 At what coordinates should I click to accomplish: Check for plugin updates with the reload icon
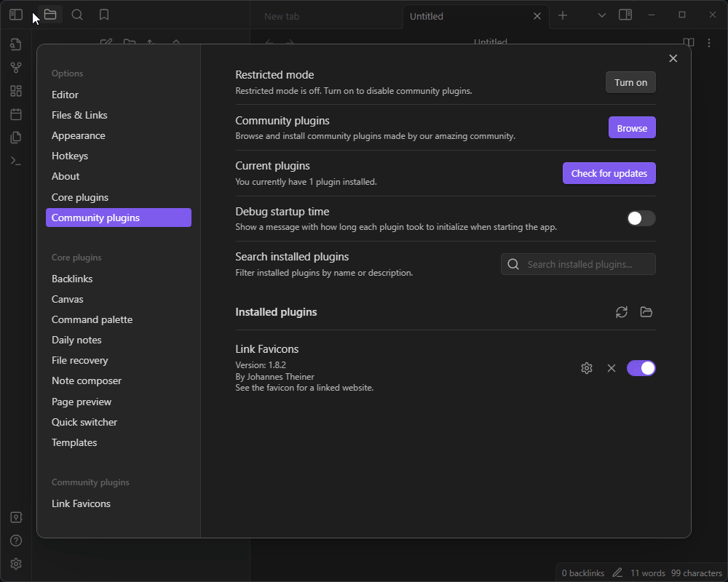click(x=621, y=312)
